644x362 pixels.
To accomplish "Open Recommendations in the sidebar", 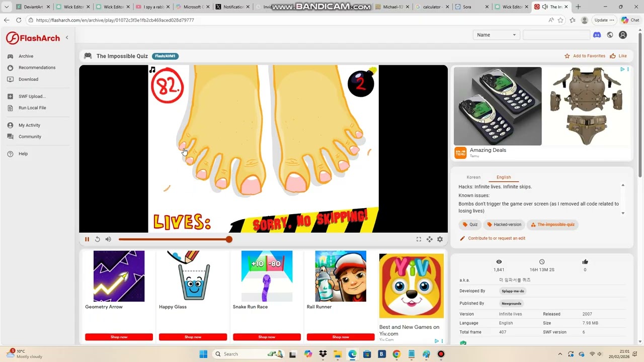I will [x=37, y=67].
